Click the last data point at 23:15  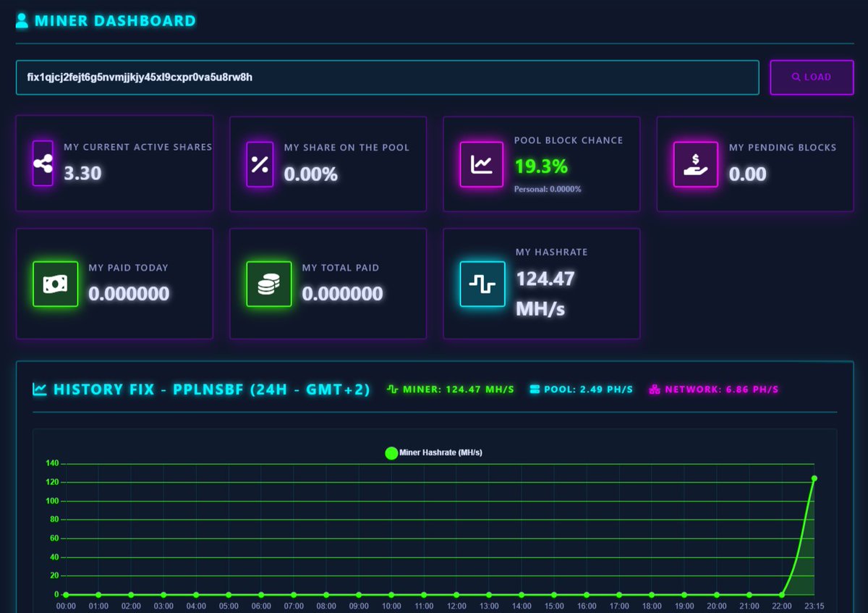[814, 478]
